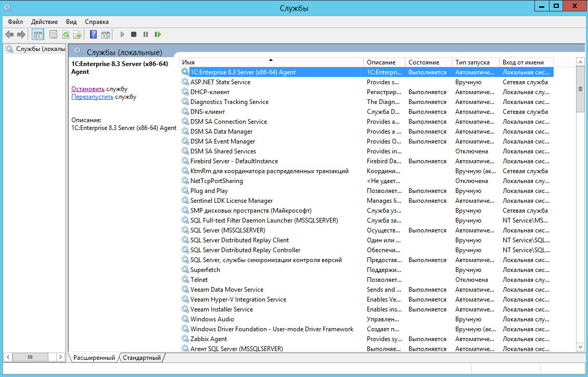
Task: Open the Файл menu
Action: click(16, 22)
